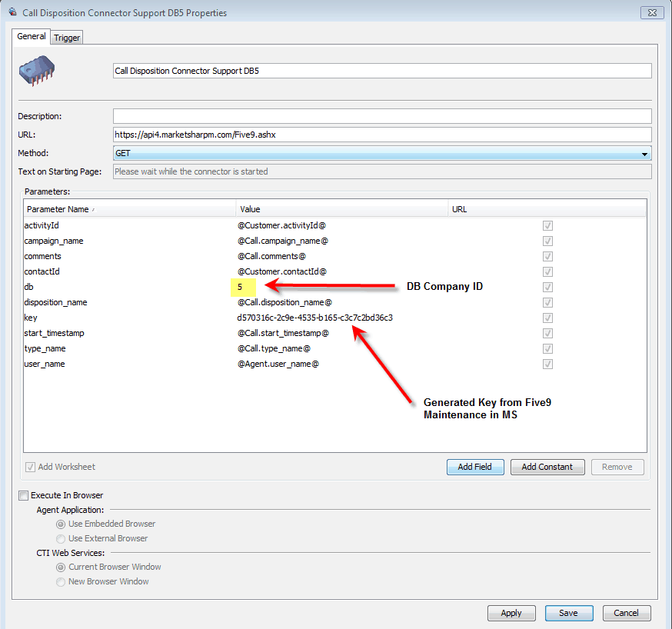Screen dimensions: 672x629
Task: Click the @Customer.activityId@ value
Action: click(281, 225)
